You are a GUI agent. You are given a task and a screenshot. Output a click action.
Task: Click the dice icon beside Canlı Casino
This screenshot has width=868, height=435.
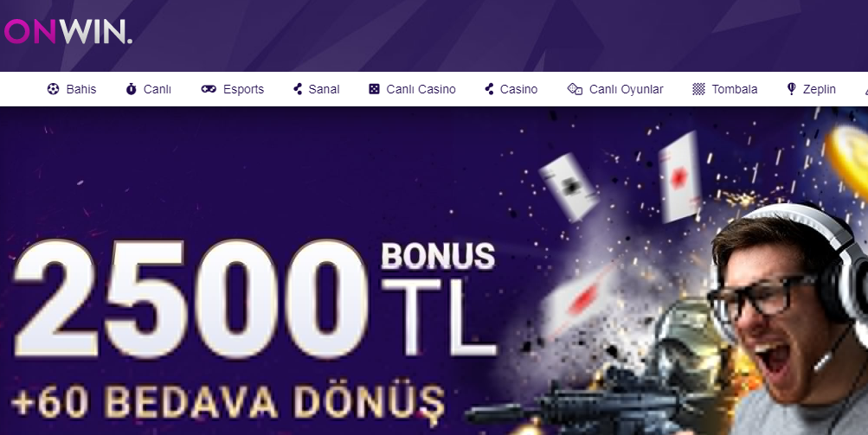(374, 89)
